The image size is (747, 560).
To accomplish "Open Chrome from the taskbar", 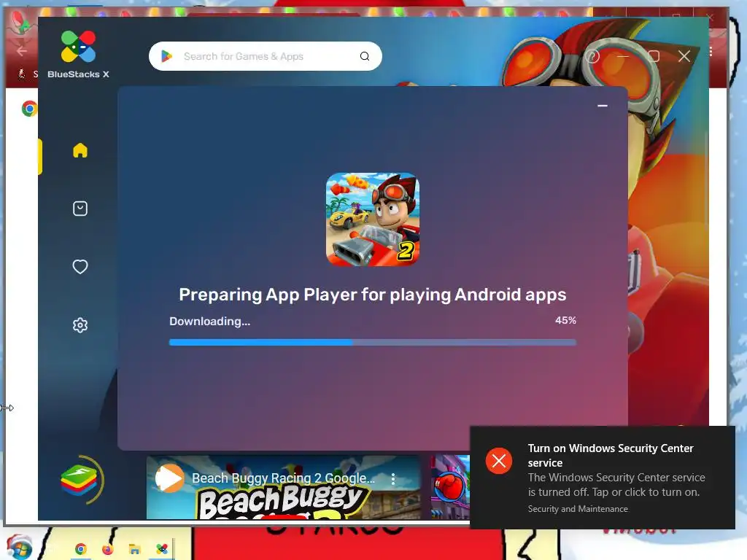I will click(x=80, y=550).
